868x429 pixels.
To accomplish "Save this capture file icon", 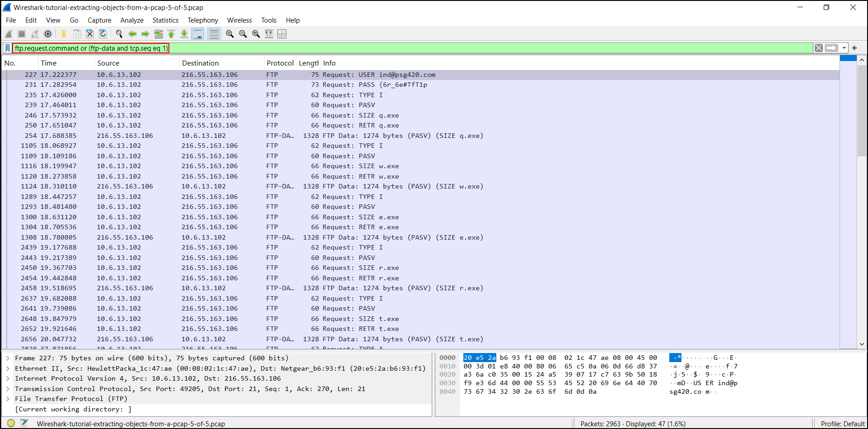I will (x=77, y=34).
